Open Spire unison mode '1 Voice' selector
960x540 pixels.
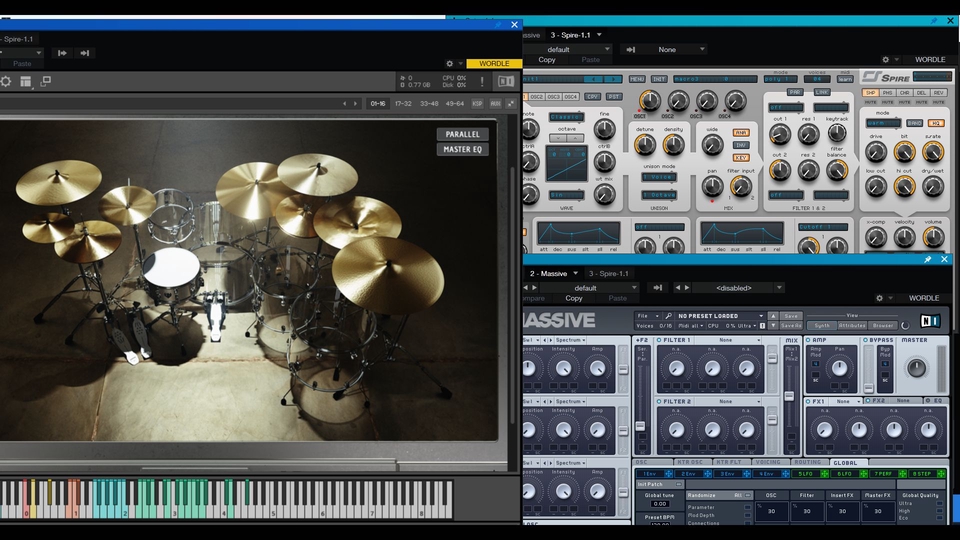[659, 177]
